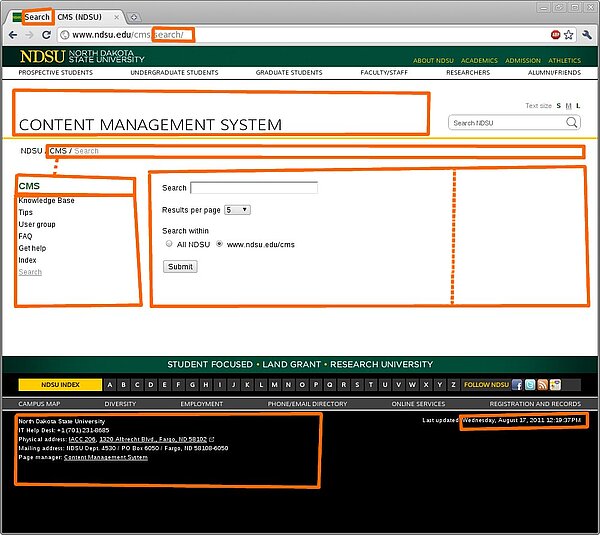The width and height of the screenshot is (600, 535).
Task: Click letter A in the NDSU index
Action: pos(110,385)
